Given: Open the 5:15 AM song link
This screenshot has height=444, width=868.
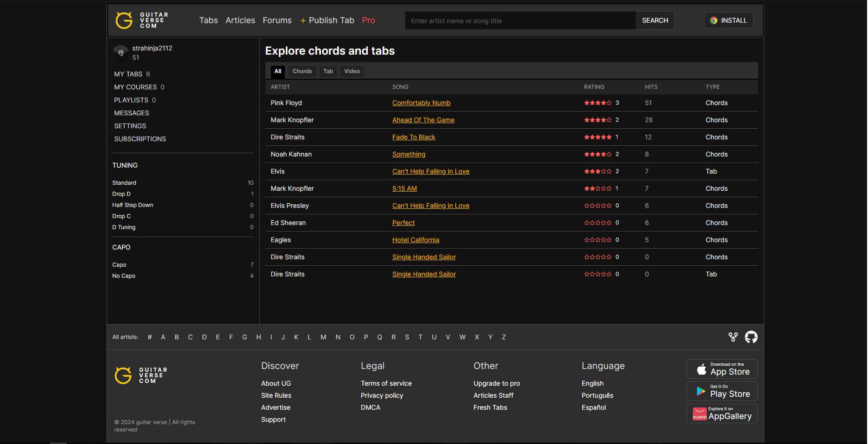Looking at the screenshot, I should (x=404, y=188).
